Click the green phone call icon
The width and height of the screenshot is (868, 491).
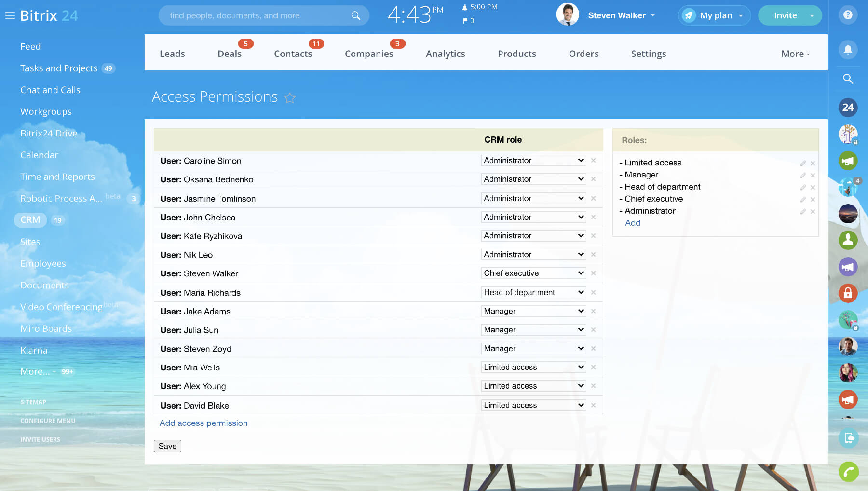[848, 471]
